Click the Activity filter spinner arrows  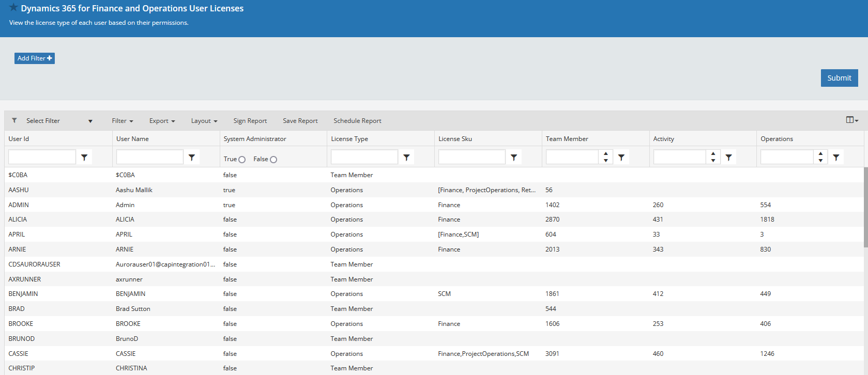(713, 157)
